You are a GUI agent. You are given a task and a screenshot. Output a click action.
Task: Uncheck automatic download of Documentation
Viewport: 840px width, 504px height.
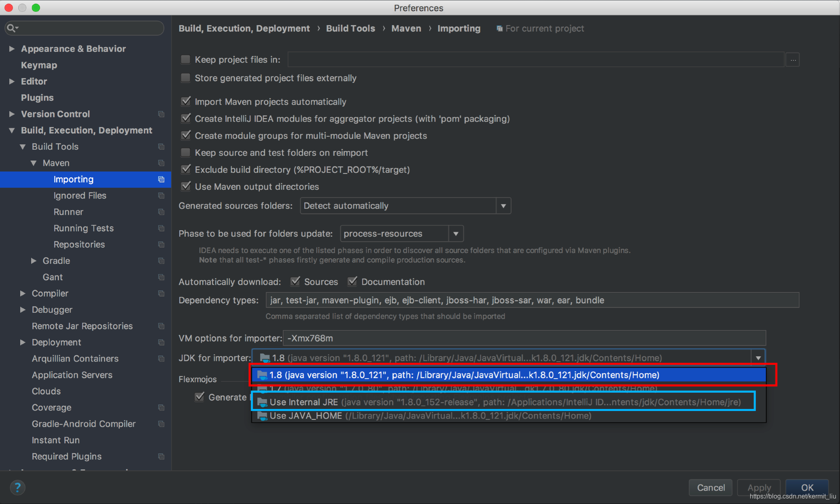click(352, 282)
